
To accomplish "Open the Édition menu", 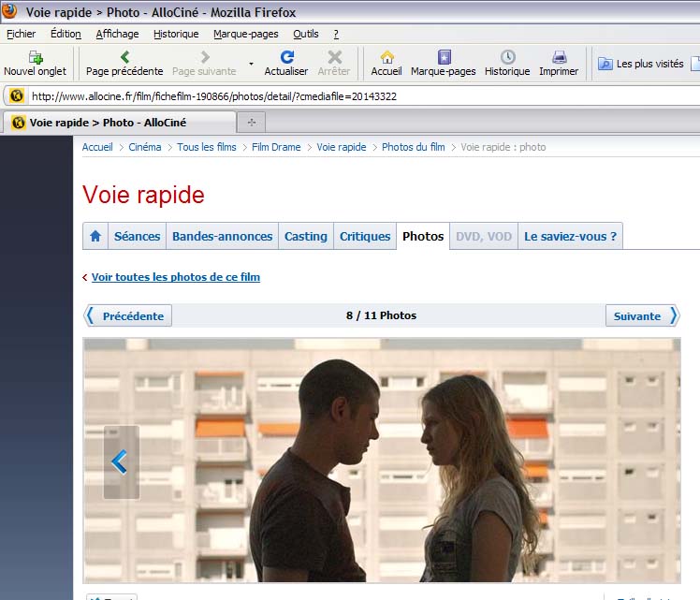I will pyautogui.click(x=66, y=34).
